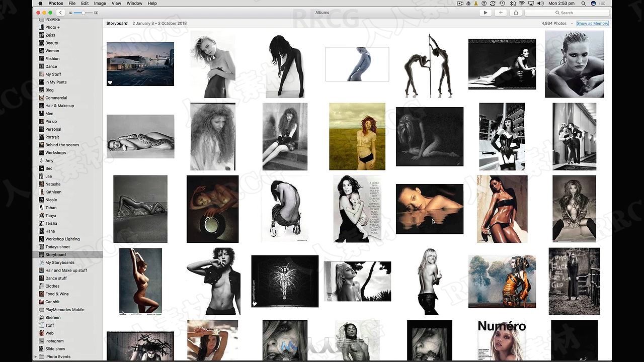Select the Beauty album icon
The height and width of the screenshot is (362, 644).
point(42,43)
